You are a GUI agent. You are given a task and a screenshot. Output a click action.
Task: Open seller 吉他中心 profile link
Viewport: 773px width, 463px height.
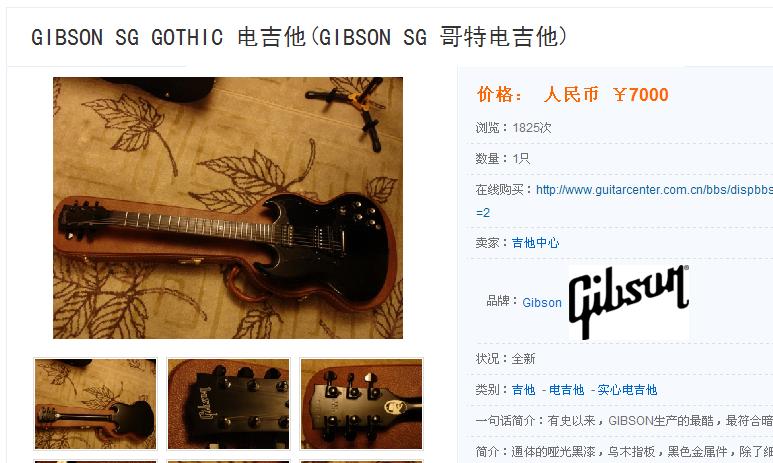pyautogui.click(x=535, y=243)
